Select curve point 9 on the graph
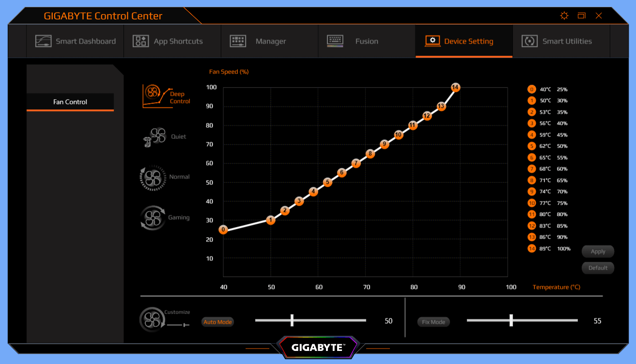636x364 pixels. click(384, 144)
